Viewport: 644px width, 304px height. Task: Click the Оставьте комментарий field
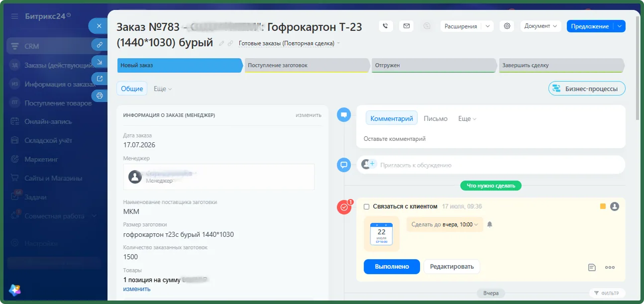(x=490, y=139)
